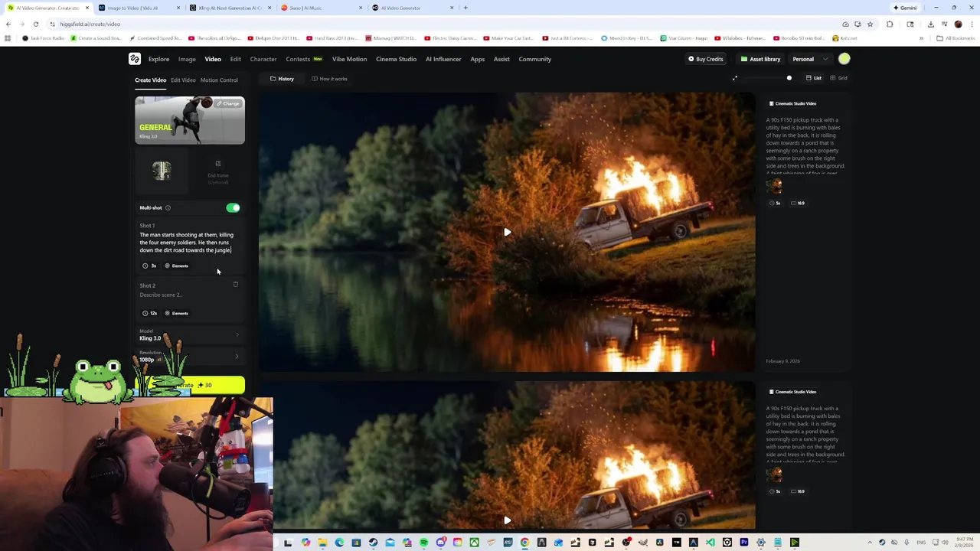
Task: Switch to the Motion Control tab
Action: (x=219, y=80)
